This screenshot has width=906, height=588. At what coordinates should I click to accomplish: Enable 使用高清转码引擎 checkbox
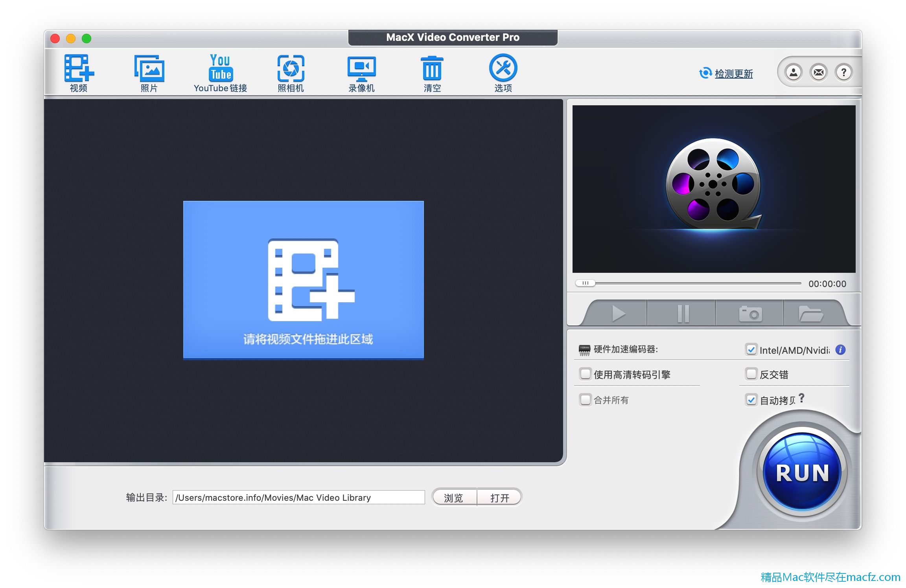coord(585,374)
